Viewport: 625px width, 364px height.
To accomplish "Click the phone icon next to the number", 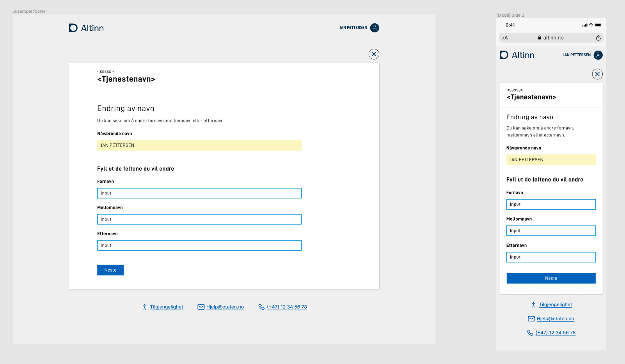I will click(x=261, y=307).
